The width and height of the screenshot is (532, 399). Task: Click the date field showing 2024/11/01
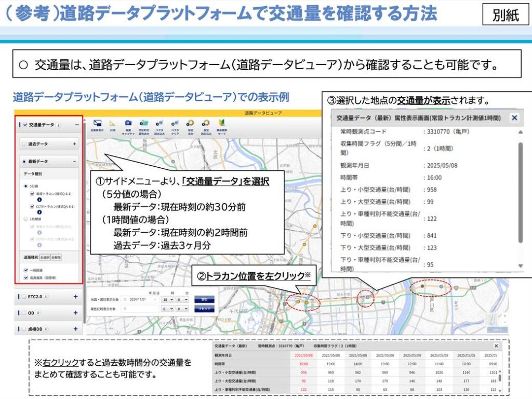click(140, 300)
